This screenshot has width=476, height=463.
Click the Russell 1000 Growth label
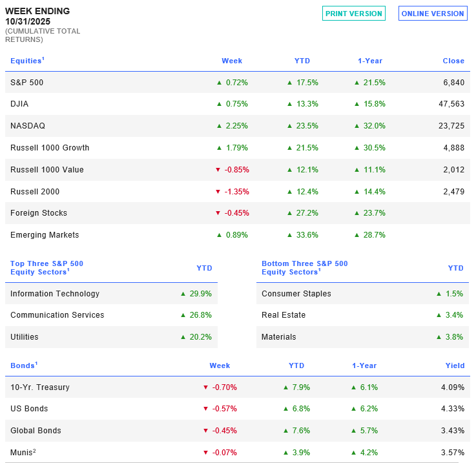[x=50, y=147]
